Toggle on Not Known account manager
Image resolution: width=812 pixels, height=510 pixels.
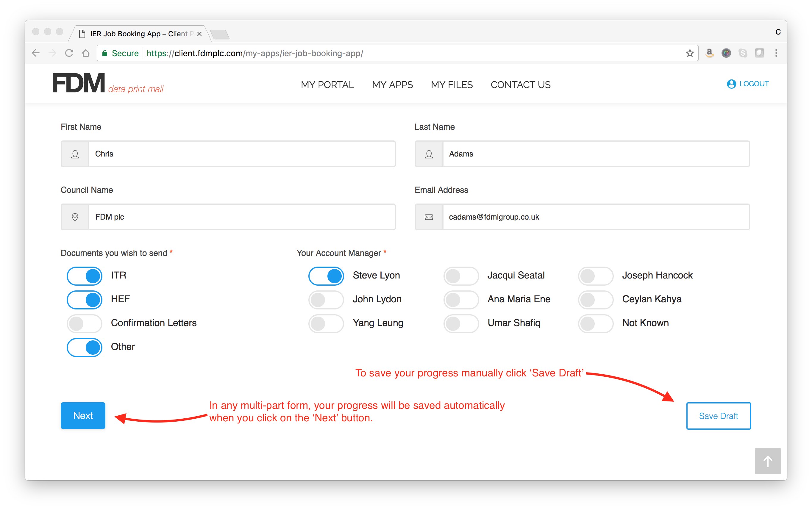tap(596, 323)
